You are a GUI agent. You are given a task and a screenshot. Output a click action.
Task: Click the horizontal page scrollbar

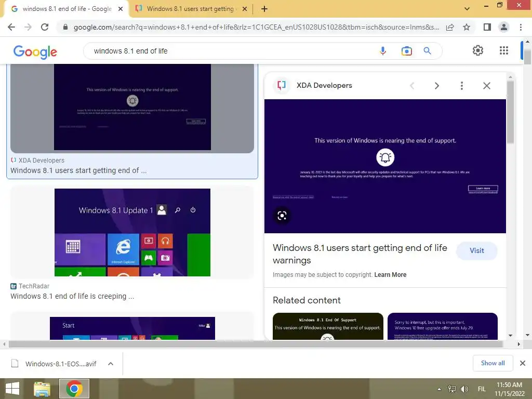tap(255, 344)
